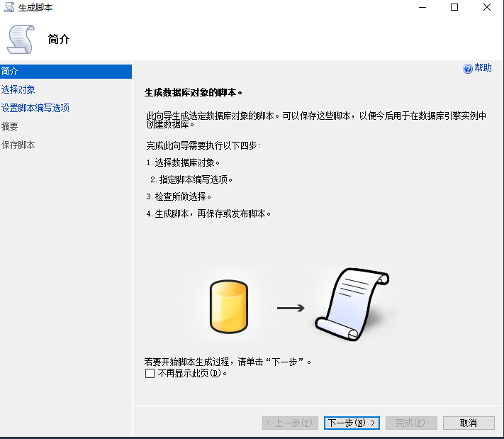Viewport: 504px width, 439px height.
Task: Click the disabled 上一步(P) button
Action: coord(290,423)
